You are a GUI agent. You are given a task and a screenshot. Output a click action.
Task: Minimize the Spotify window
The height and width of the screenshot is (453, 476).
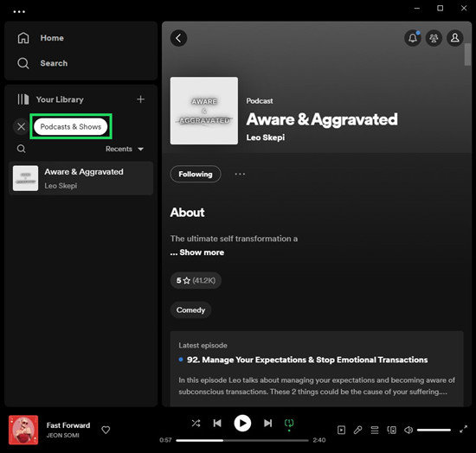click(x=417, y=8)
